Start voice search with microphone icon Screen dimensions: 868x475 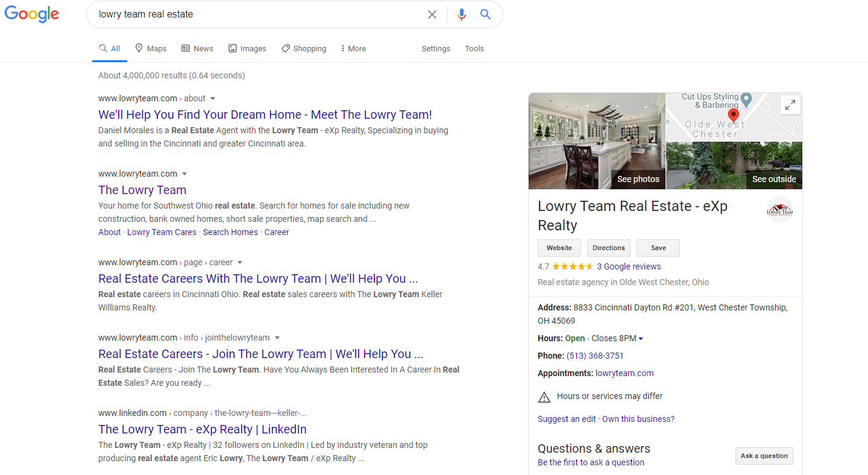462,14
